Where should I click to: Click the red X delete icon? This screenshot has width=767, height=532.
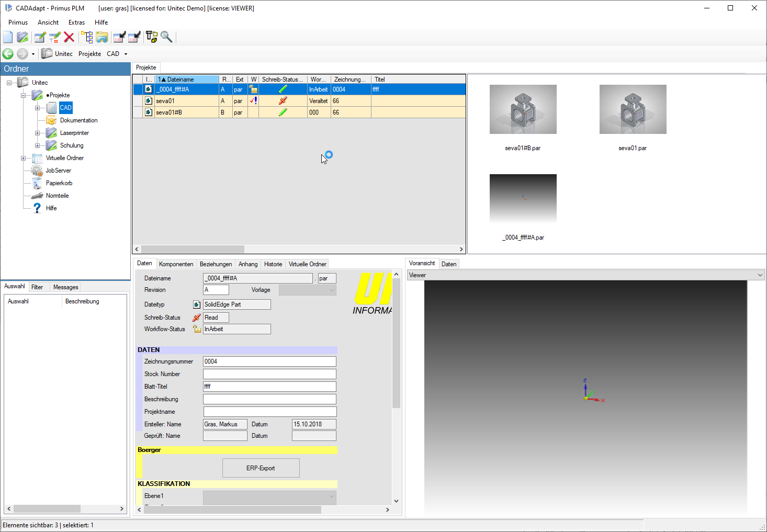[69, 37]
